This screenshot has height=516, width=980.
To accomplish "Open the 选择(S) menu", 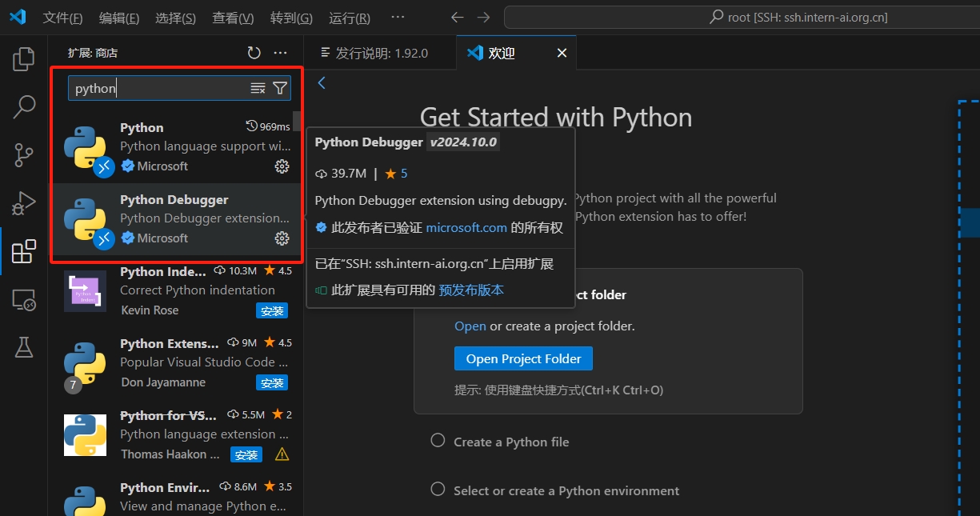I will pyautogui.click(x=176, y=18).
